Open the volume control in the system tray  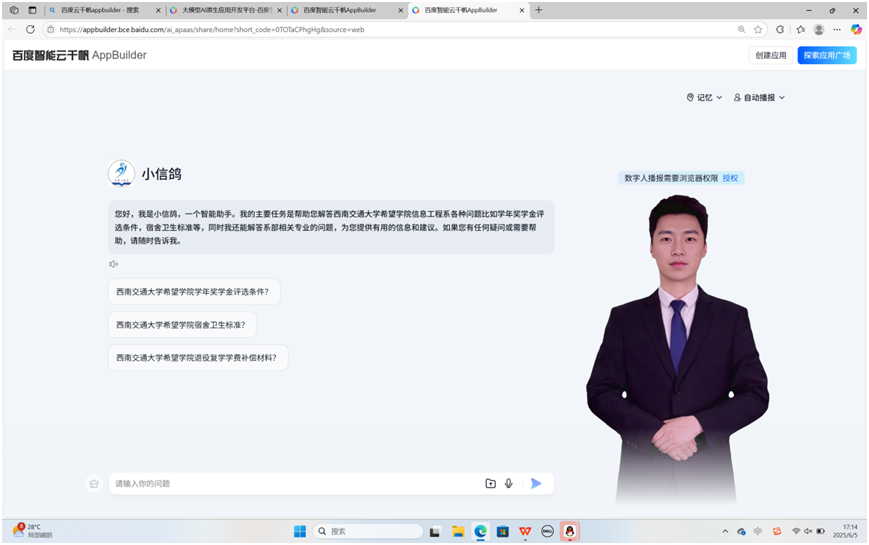click(808, 531)
